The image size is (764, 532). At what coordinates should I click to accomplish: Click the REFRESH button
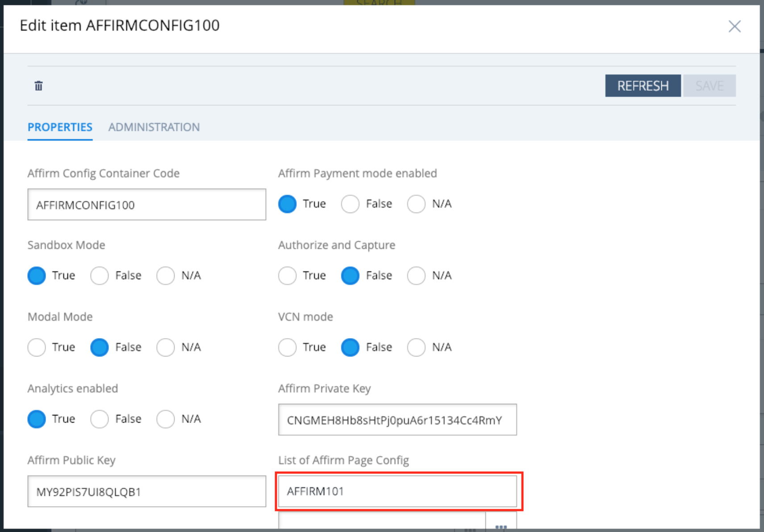coord(643,86)
